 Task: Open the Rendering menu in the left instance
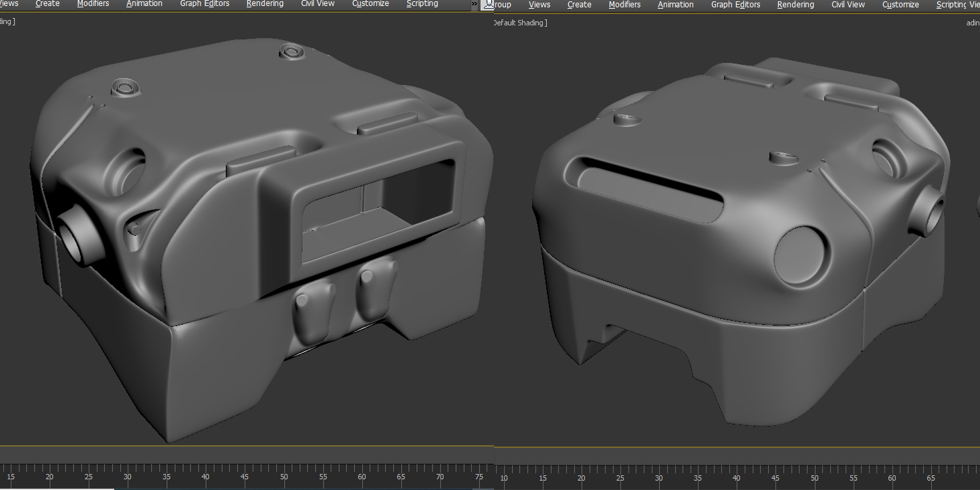(264, 4)
